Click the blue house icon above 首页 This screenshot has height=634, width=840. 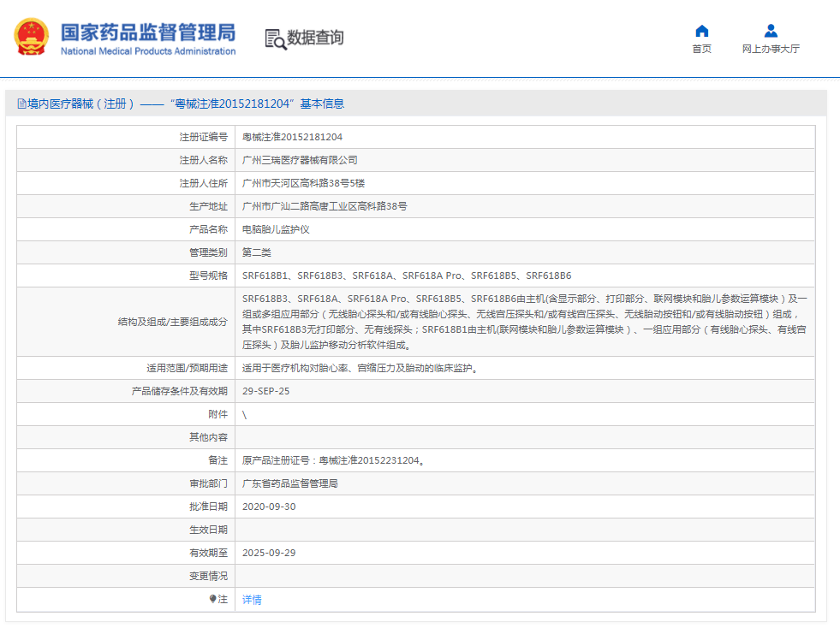coord(700,31)
